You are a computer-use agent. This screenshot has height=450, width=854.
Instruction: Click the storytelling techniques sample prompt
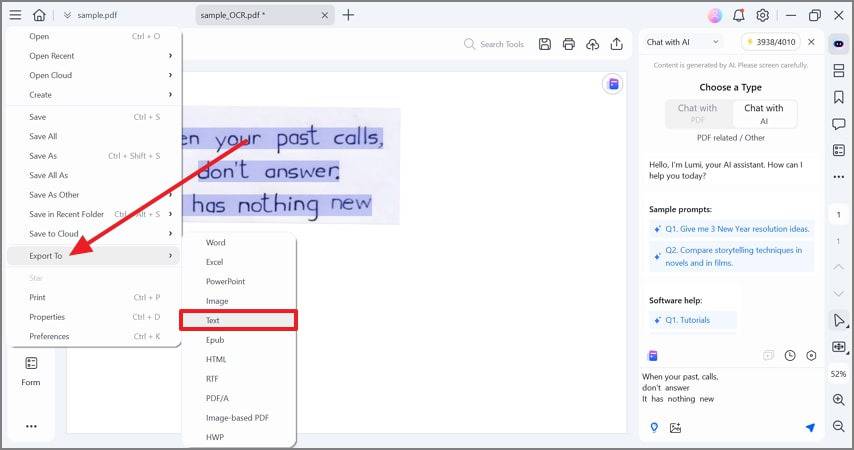[731, 256]
